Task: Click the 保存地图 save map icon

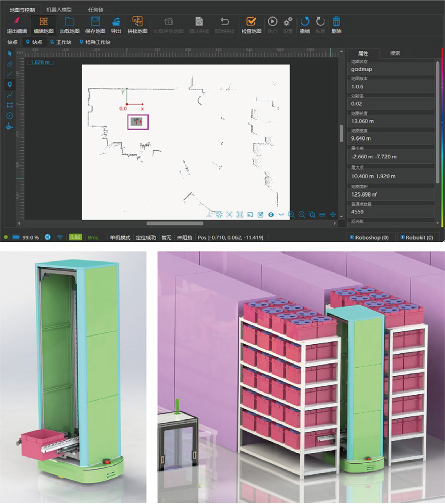Action: (95, 22)
